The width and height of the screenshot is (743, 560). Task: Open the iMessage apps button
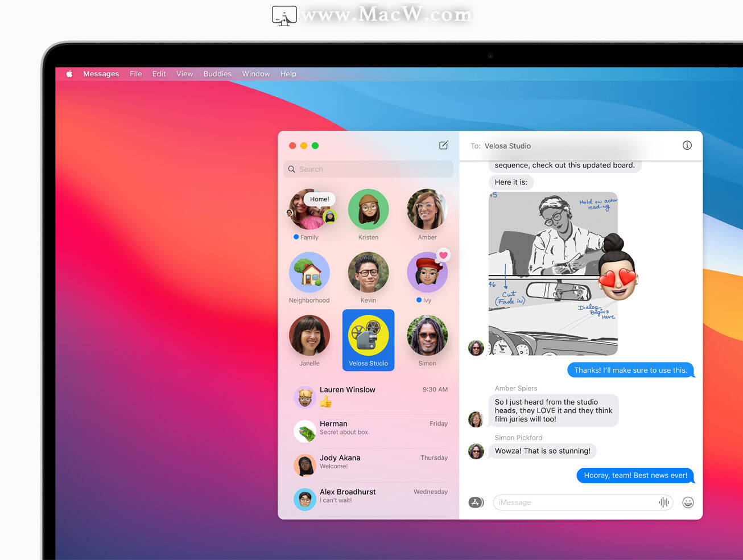[476, 502]
